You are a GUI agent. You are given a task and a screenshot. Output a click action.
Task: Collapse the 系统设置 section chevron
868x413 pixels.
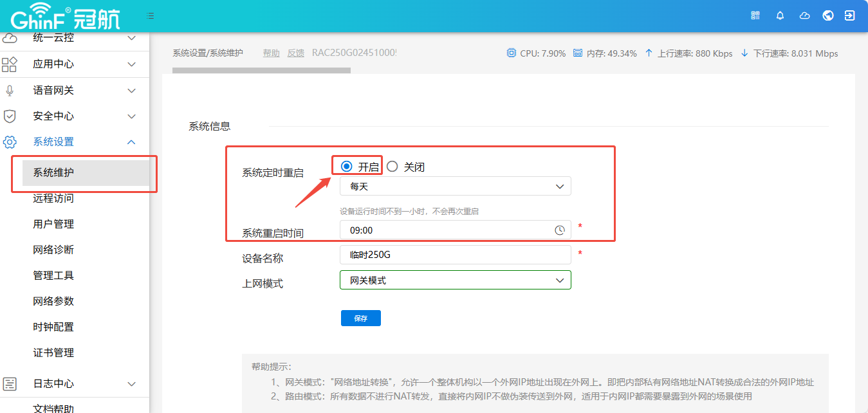[131, 142]
